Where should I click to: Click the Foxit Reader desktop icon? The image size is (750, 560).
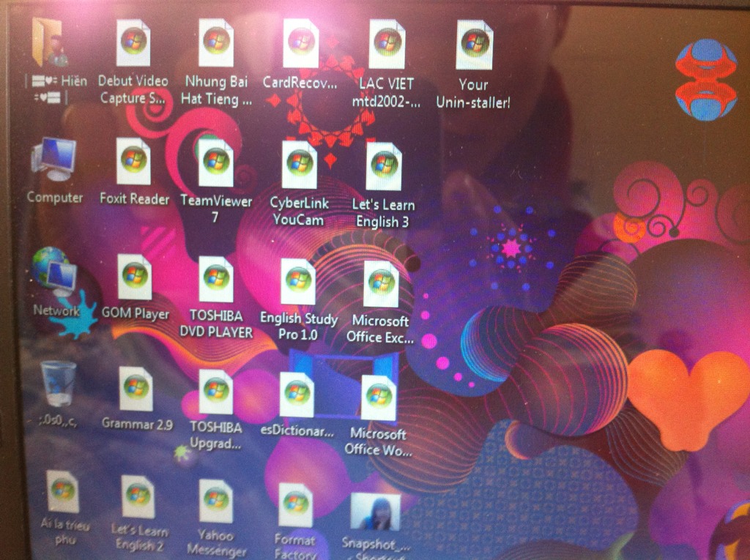(x=134, y=161)
